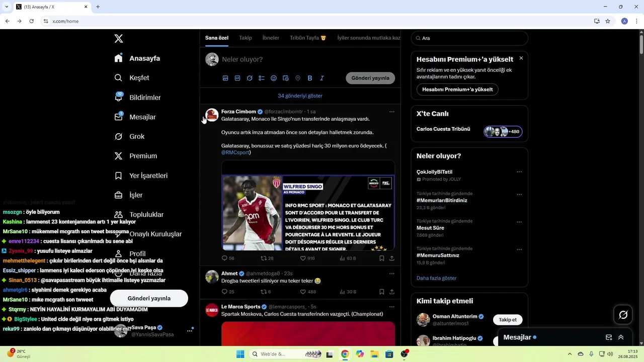Open Premium from the sidebar
The height and width of the screenshot is (362, 644).
pyautogui.click(x=136, y=156)
